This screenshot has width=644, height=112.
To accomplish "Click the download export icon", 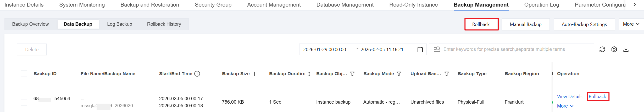I will pyautogui.click(x=626, y=49).
